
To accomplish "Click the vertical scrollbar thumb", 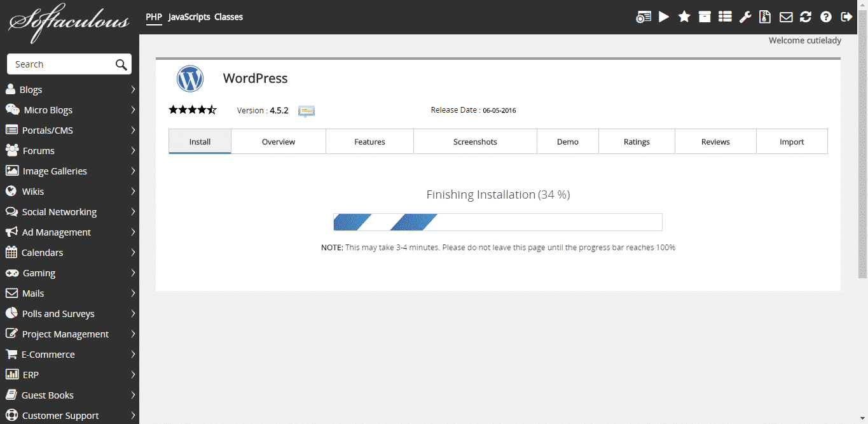I will click(x=863, y=143).
